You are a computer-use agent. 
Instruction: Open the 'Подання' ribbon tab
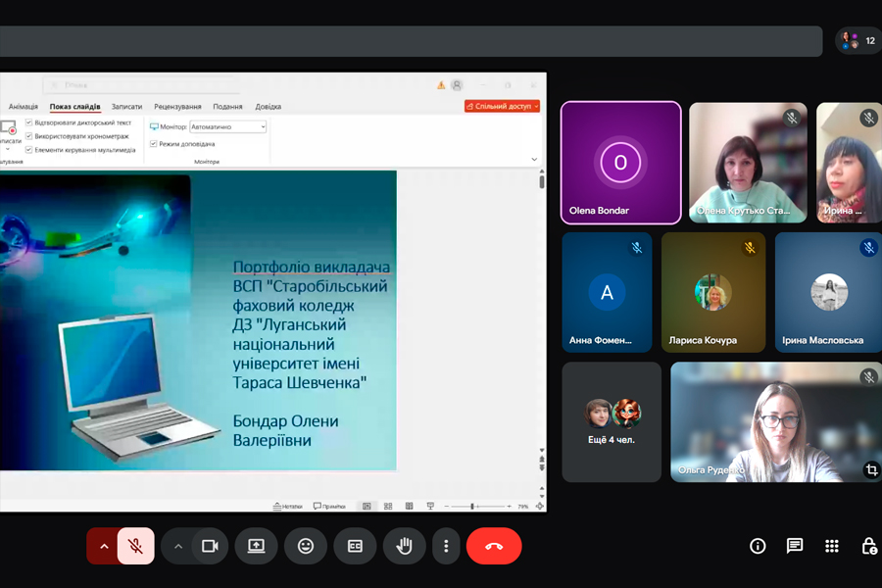pyautogui.click(x=227, y=107)
